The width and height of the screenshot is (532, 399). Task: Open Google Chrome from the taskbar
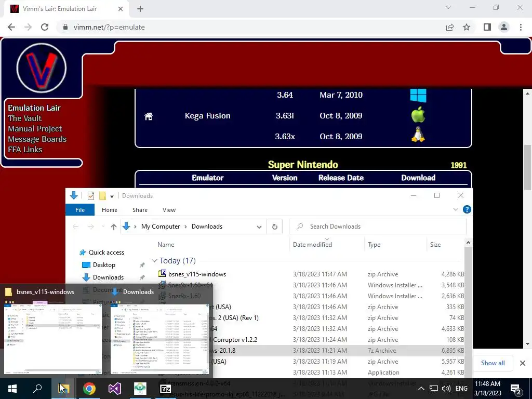[89, 389]
